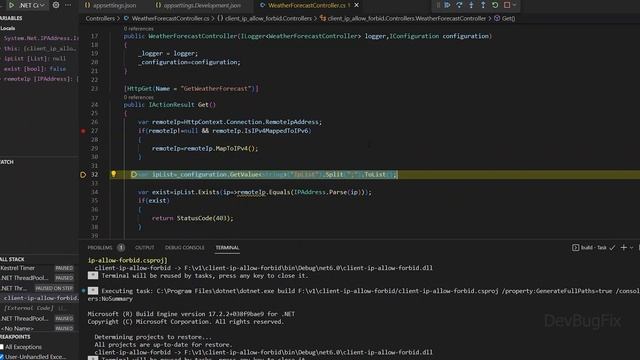640x360 pixels.
Task: Open the debug view more actions ellipsis
Action: coord(68,5)
